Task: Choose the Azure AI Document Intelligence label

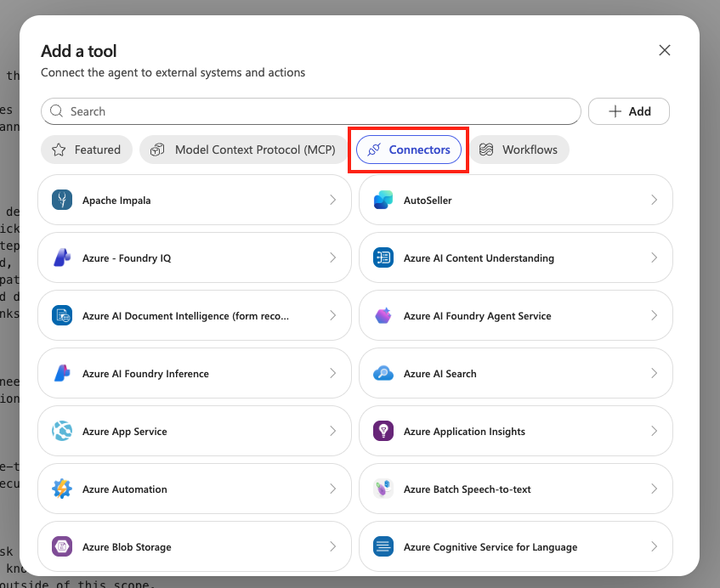Action: point(185,316)
